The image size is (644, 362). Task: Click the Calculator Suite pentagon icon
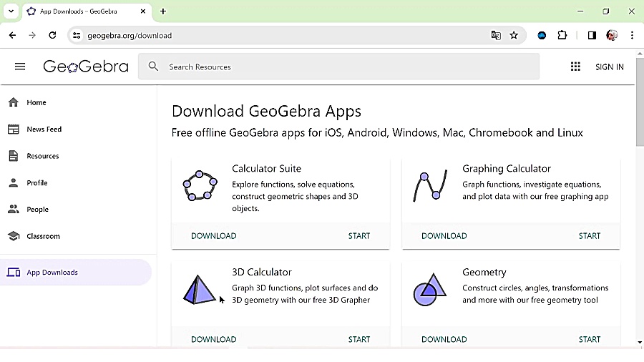click(200, 185)
